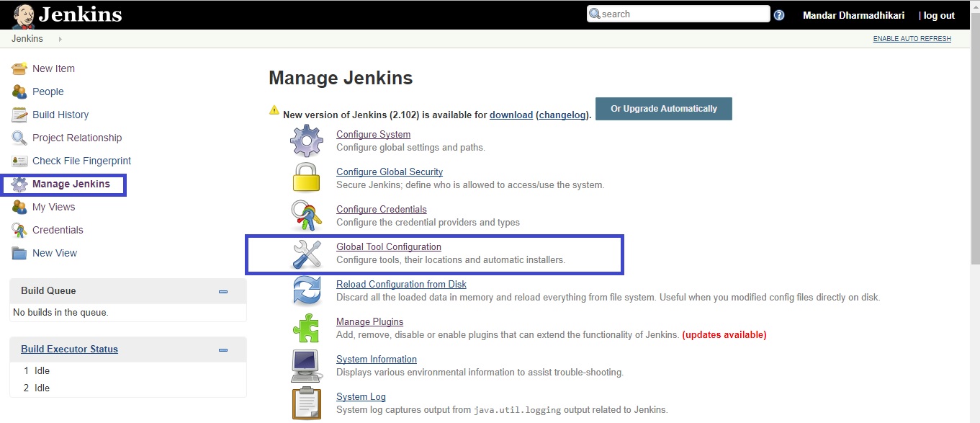Open the New Item menu entry
The height and width of the screenshot is (423, 980).
coord(53,68)
